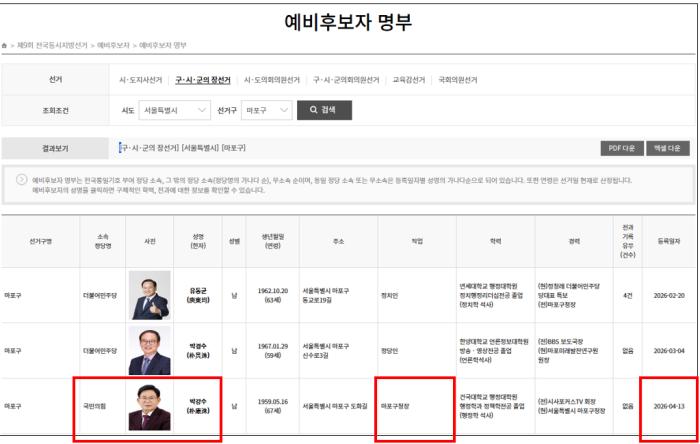700x444 pixels.
Task: Click the 등록일자 column header
Action: pyautogui.click(x=669, y=241)
